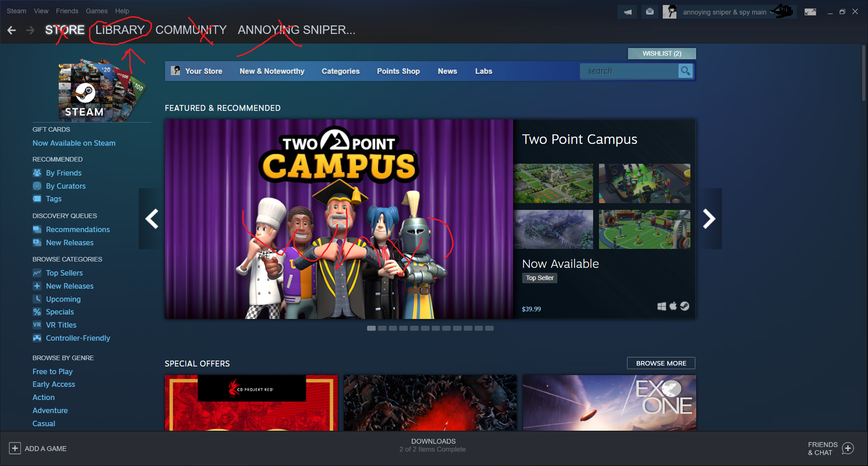Open the Downloads status view

click(x=433, y=445)
